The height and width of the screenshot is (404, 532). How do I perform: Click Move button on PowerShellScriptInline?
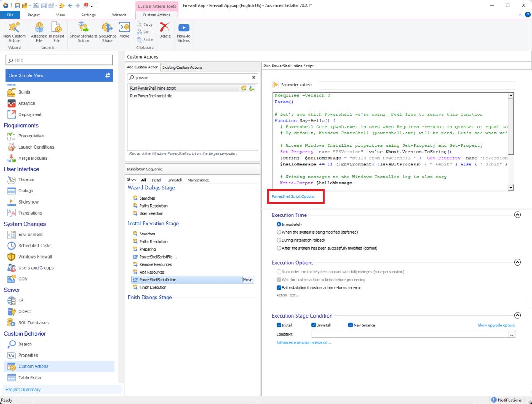[248, 280]
